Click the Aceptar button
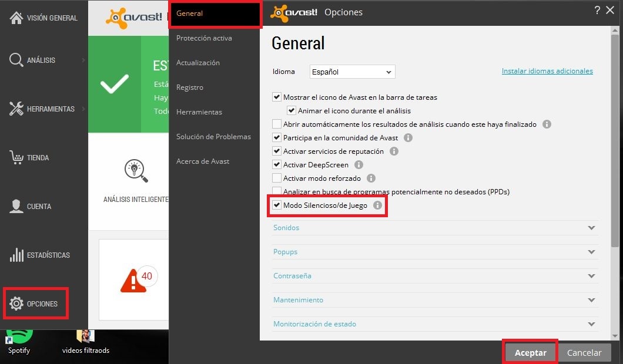 click(x=530, y=352)
